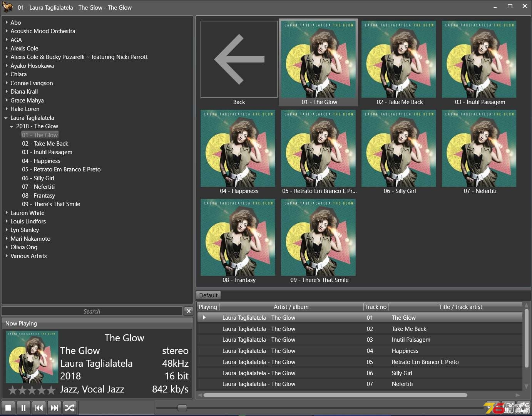Select the Connie Evingson artist entry

tap(32, 83)
